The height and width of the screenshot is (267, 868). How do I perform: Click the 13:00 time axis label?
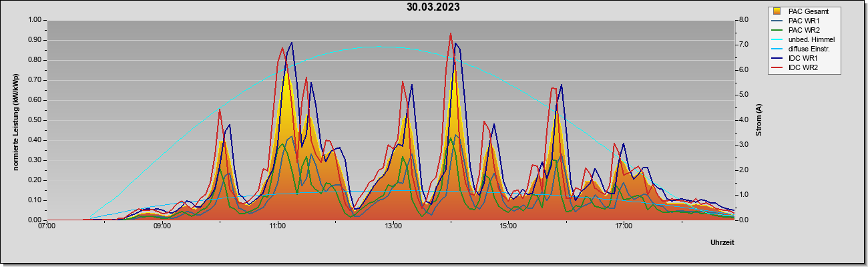pyautogui.click(x=393, y=227)
